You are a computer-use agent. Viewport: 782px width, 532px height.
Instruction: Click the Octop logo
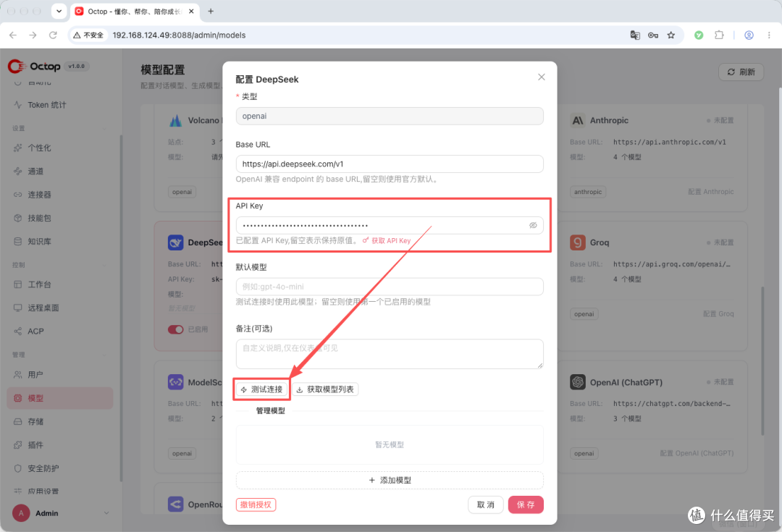tap(35, 67)
